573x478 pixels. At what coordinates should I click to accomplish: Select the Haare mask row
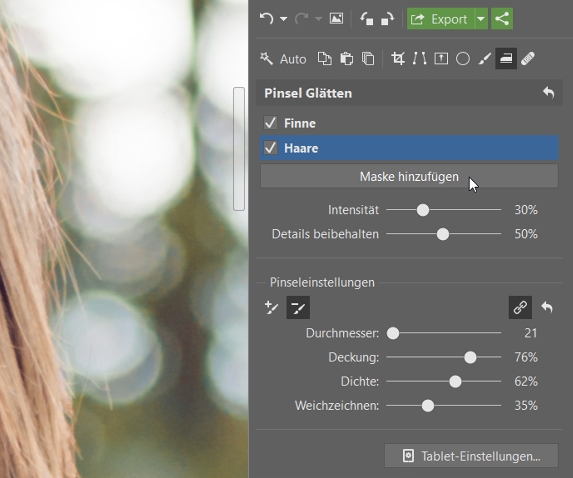pyautogui.click(x=409, y=148)
